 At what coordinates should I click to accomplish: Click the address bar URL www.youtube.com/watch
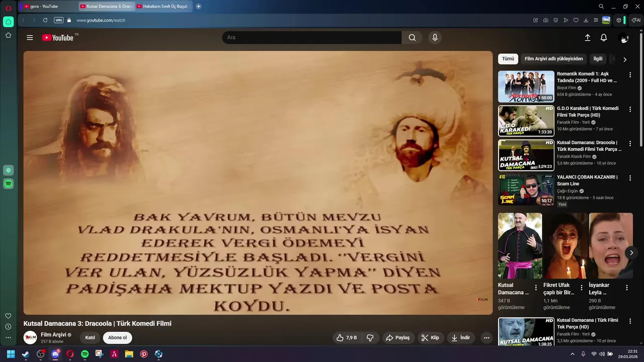click(101, 20)
